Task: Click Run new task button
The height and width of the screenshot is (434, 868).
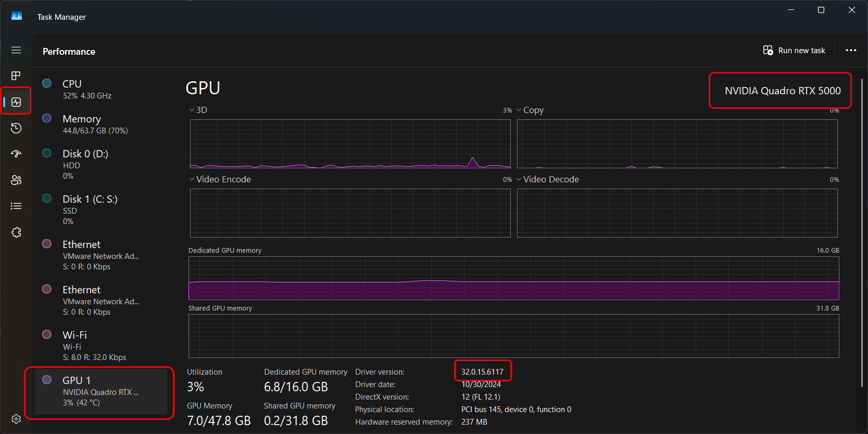Action: (x=794, y=51)
